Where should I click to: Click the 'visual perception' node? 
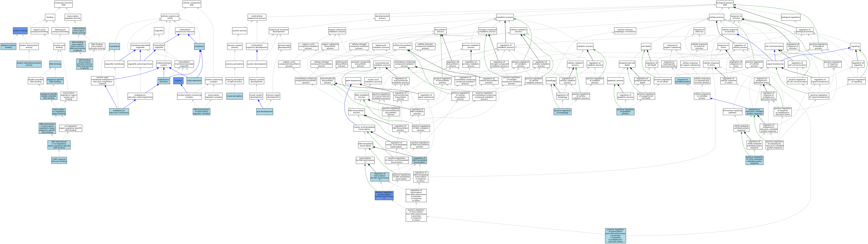click(x=235, y=96)
